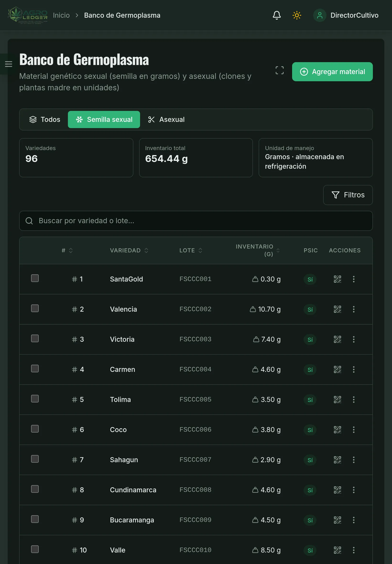The width and height of the screenshot is (392, 564).
Task: Click lot code FSCCC001
Action: coord(195,279)
